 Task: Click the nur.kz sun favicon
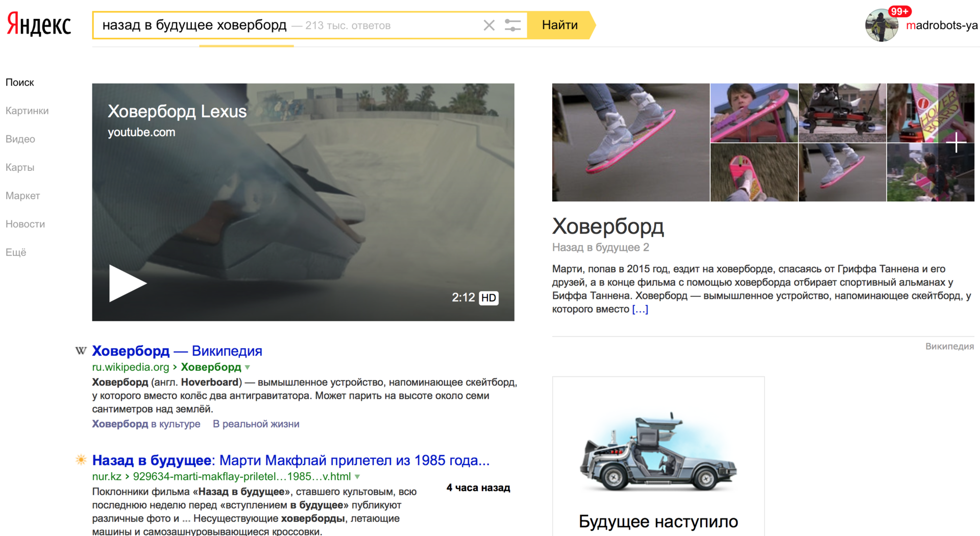point(81,460)
